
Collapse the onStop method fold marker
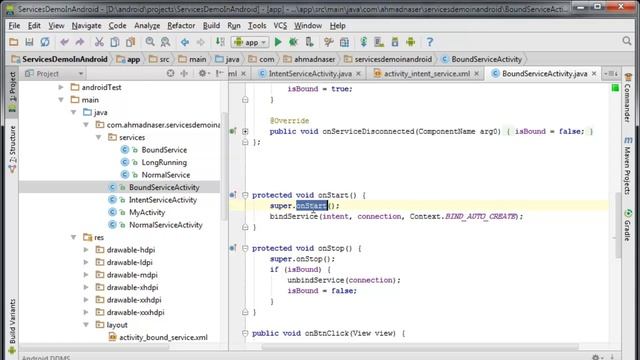pyautogui.click(x=245, y=248)
